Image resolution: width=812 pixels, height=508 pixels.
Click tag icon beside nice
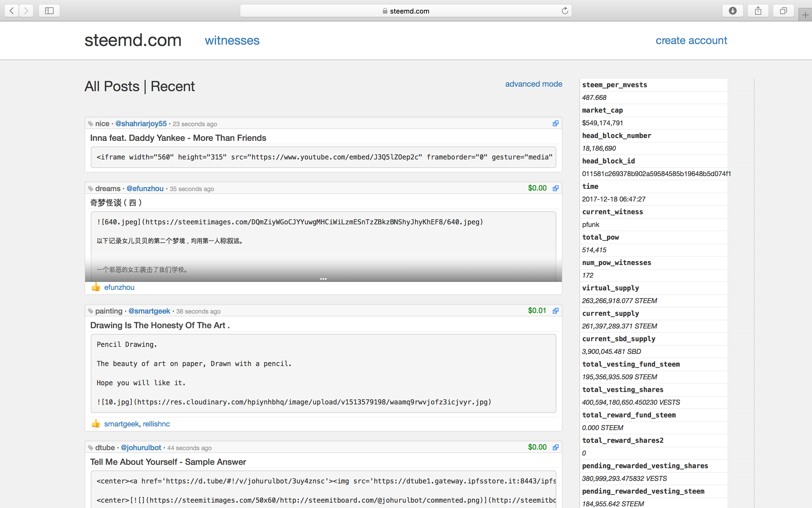click(90, 124)
